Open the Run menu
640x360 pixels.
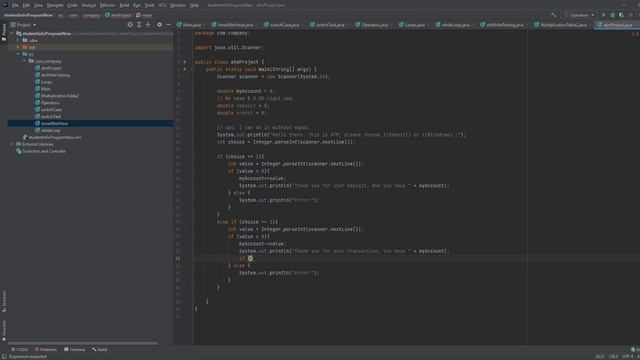(x=137, y=5)
